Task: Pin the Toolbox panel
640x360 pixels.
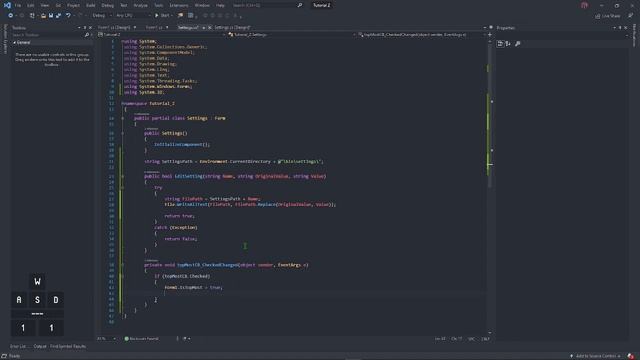Action: coord(85,28)
